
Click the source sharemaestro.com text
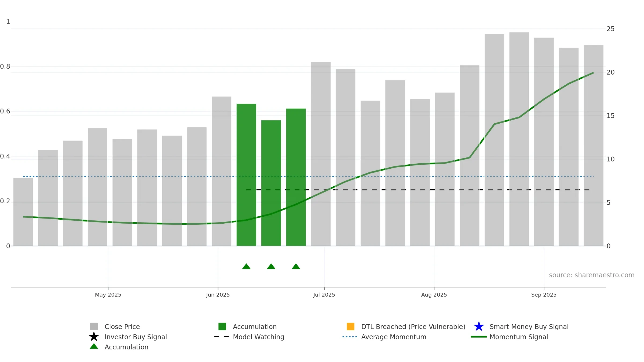(x=592, y=275)
